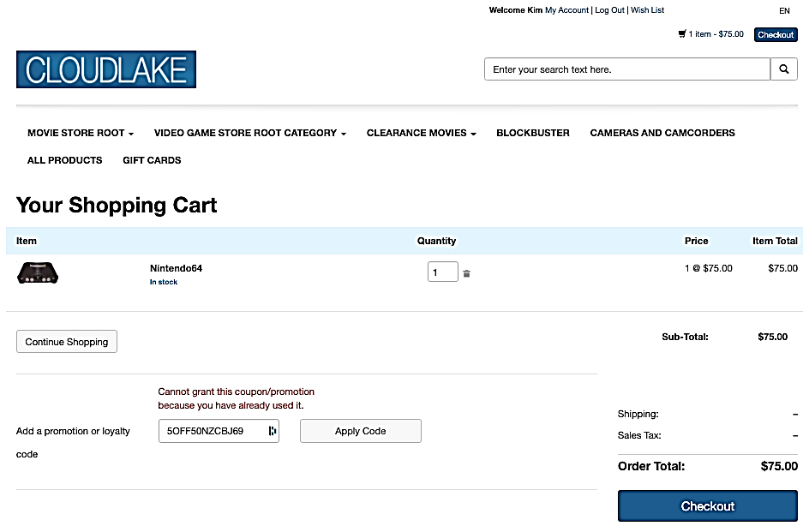Viewport: 803px width, 532px height.
Task: Open the Clearance Movies dropdown
Action: tap(421, 133)
